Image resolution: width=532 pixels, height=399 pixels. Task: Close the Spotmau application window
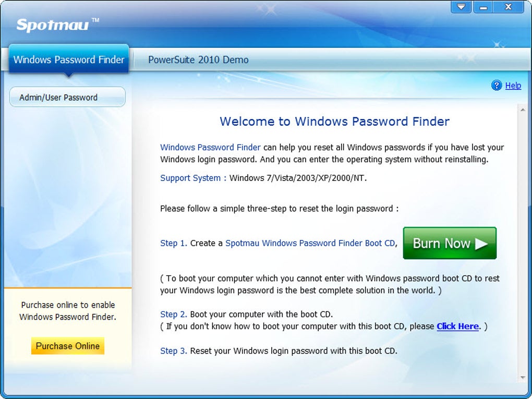(508, 6)
